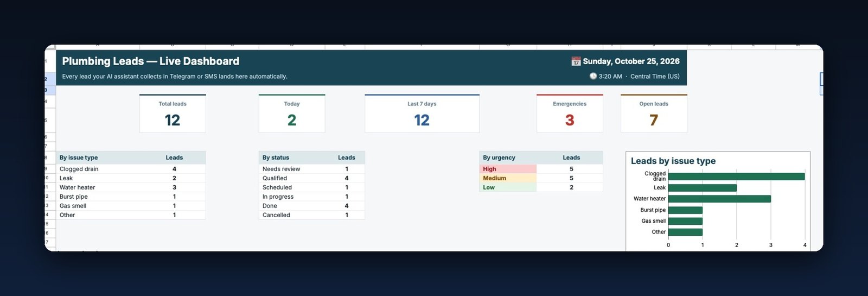Select the Clogged drain row in issue table

[131, 169]
